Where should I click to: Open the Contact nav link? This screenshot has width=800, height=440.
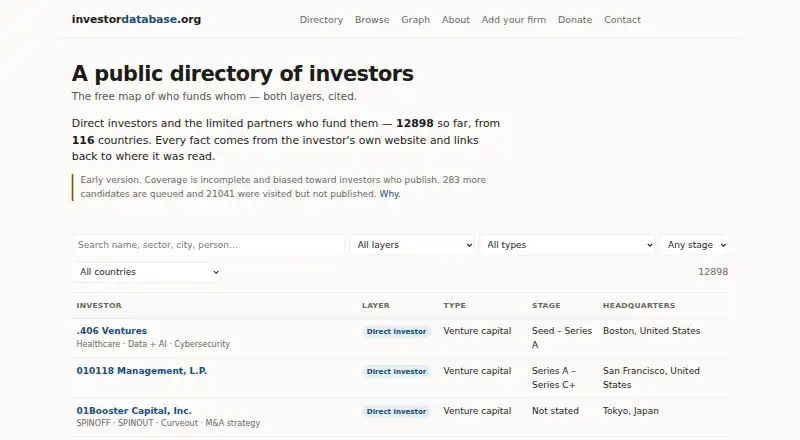pos(622,20)
